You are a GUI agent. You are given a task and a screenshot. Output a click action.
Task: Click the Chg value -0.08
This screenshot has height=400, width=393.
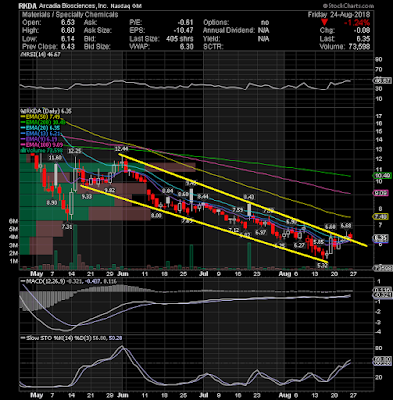362,31
